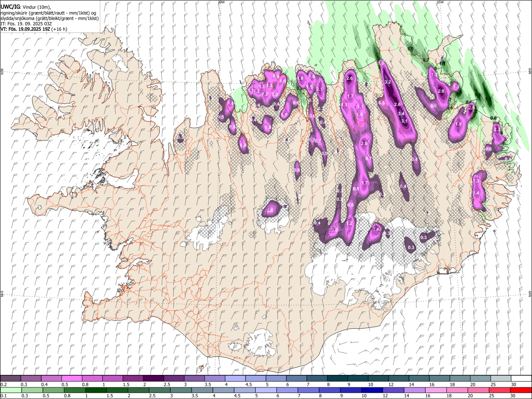Click the 'IT: Fös. 19. 09. 2025 03Z' line
The height and width of the screenshot is (399, 532).
coord(26,24)
